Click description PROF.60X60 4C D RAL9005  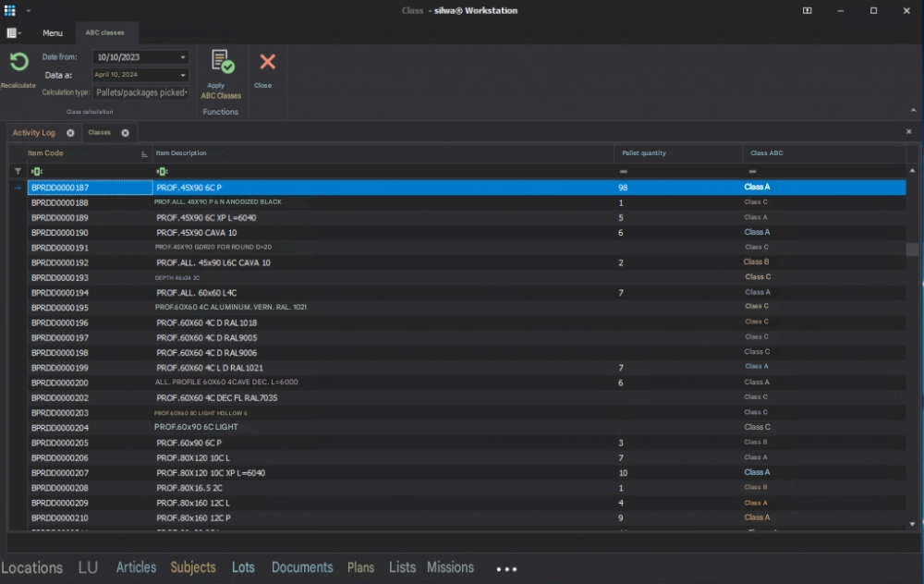[206, 337]
